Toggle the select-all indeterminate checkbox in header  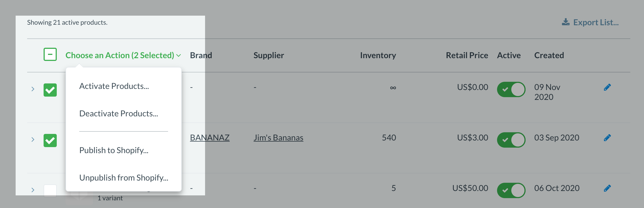coord(50,55)
